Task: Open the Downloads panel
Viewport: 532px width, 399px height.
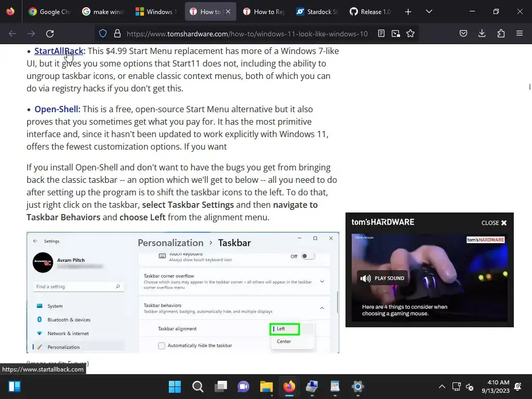Action: coord(482,34)
